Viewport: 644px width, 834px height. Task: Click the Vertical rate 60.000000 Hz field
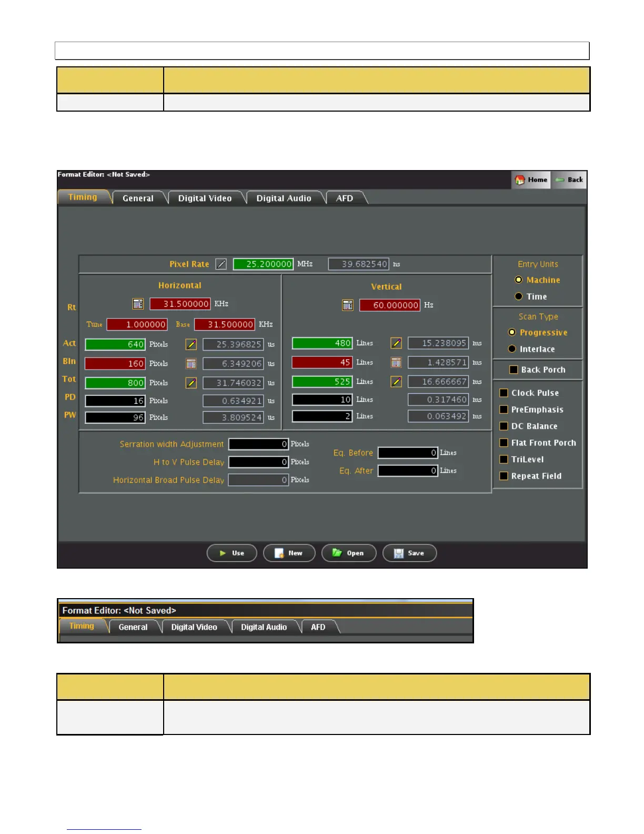tap(390, 305)
